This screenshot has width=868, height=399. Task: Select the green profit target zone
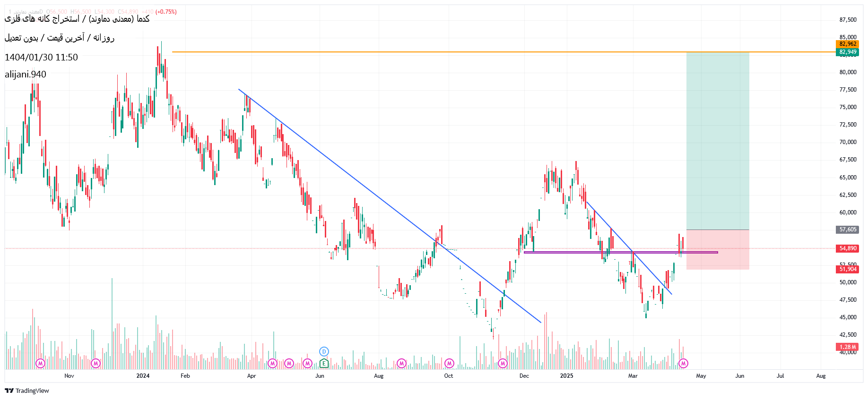point(718,141)
